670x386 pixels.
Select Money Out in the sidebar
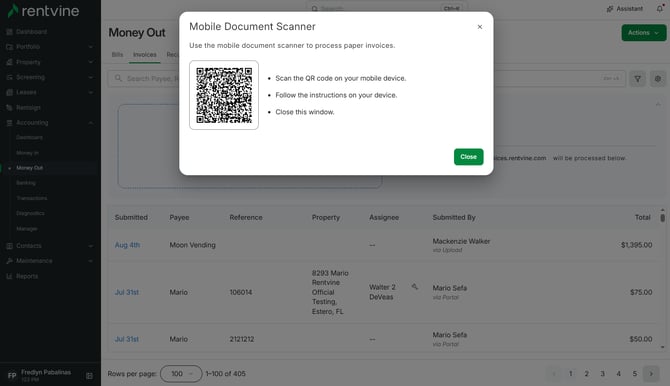point(29,168)
